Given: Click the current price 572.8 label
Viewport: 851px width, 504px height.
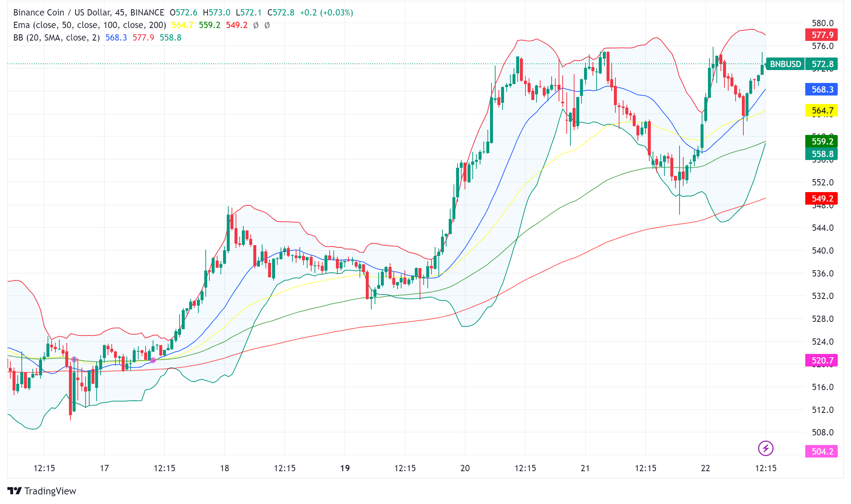Looking at the screenshot, I should point(822,64).
